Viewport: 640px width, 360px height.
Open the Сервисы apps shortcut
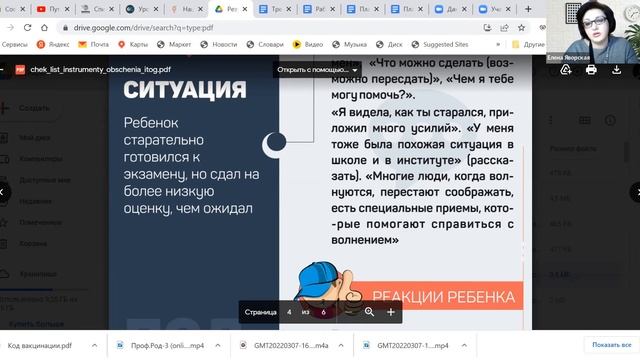pyautogui.click(x=15, y=44)
